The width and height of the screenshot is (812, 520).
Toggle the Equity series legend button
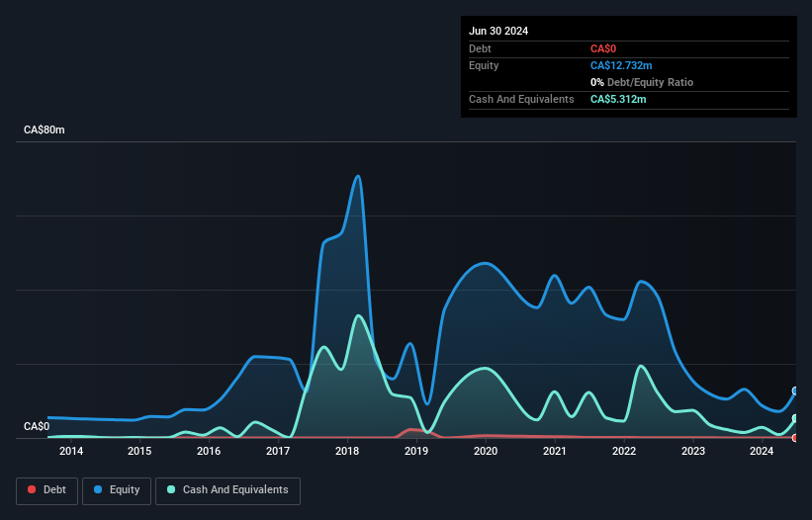point(117,490)
